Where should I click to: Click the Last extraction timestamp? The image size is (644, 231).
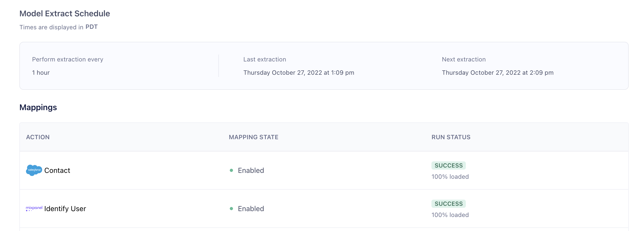[x=299, y=73]
